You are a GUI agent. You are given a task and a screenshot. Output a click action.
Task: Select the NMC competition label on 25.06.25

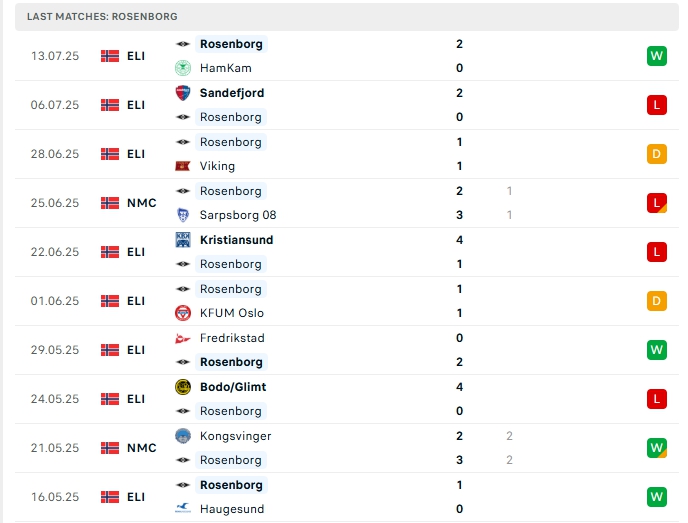pyautogui.click(x=142, y=203)
